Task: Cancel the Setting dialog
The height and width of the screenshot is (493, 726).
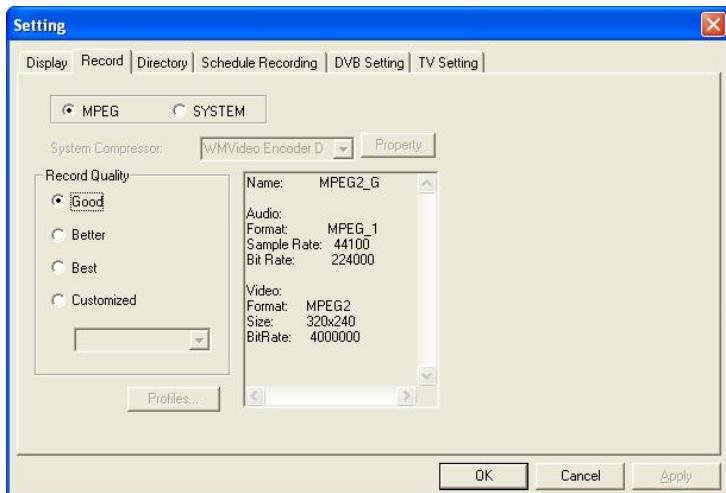Action: pos(580,475)
